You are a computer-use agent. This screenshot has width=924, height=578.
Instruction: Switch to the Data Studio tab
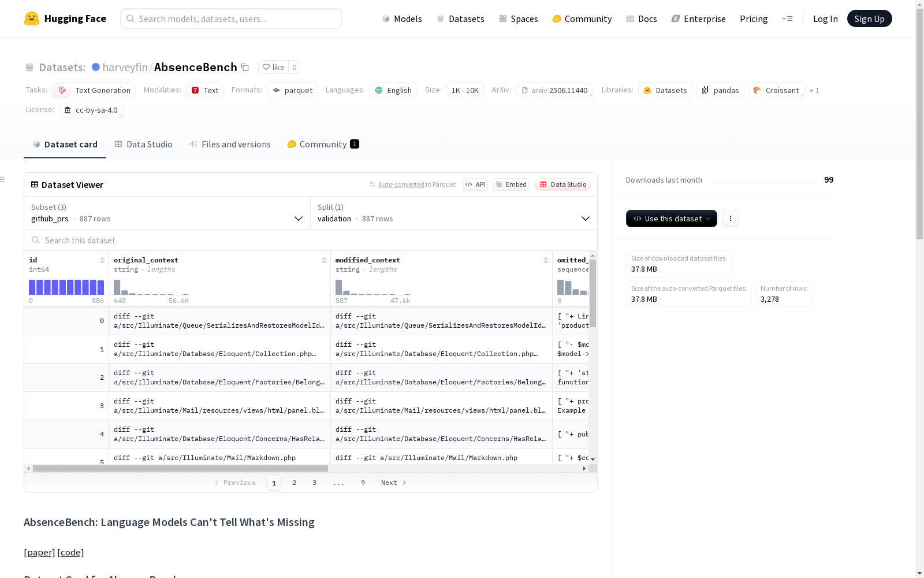coord(143,144)
